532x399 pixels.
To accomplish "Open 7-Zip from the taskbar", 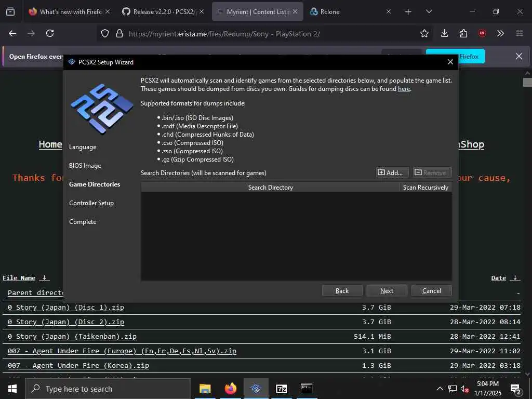I will point(281,389).
